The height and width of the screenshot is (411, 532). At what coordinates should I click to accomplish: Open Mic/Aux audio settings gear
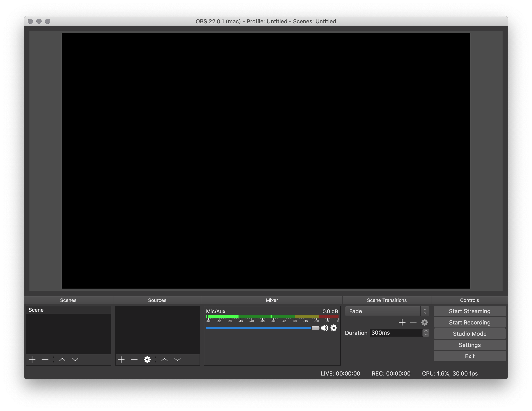pyautogui.click(x=334, y=328)
